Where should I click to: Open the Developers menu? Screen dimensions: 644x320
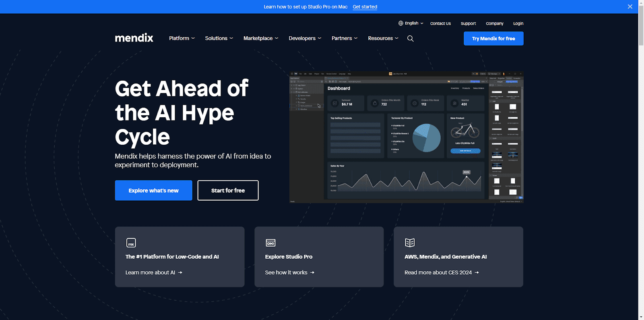[x=305, y=38]
